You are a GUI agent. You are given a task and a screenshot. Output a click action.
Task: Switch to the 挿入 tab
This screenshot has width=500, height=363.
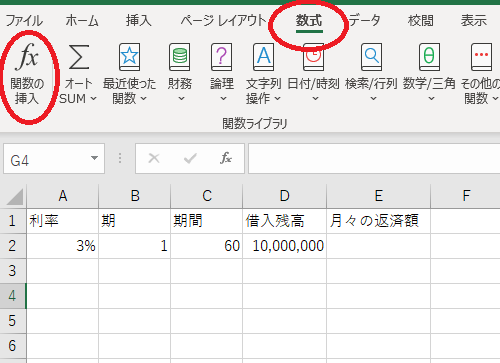point(139,21)
